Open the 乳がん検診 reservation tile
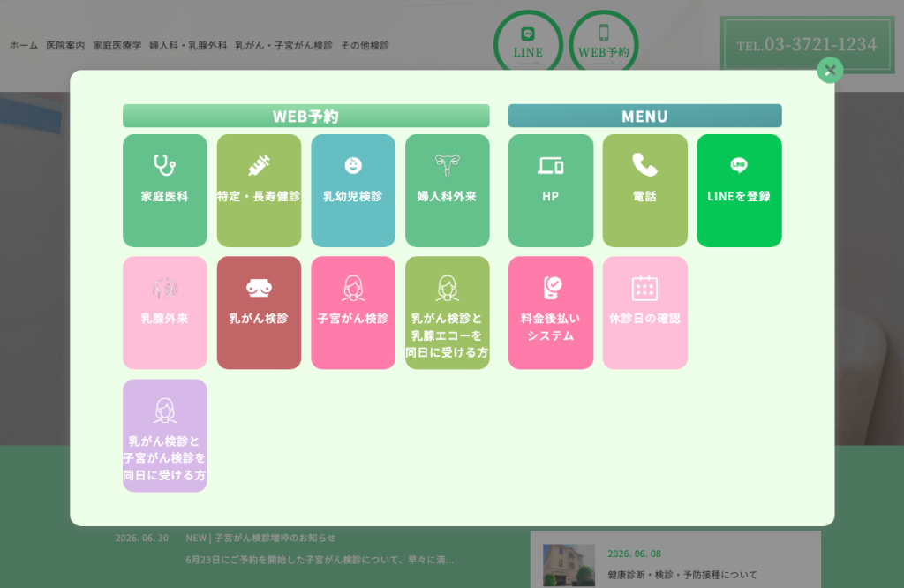904x588 pixels. [259, 313]
